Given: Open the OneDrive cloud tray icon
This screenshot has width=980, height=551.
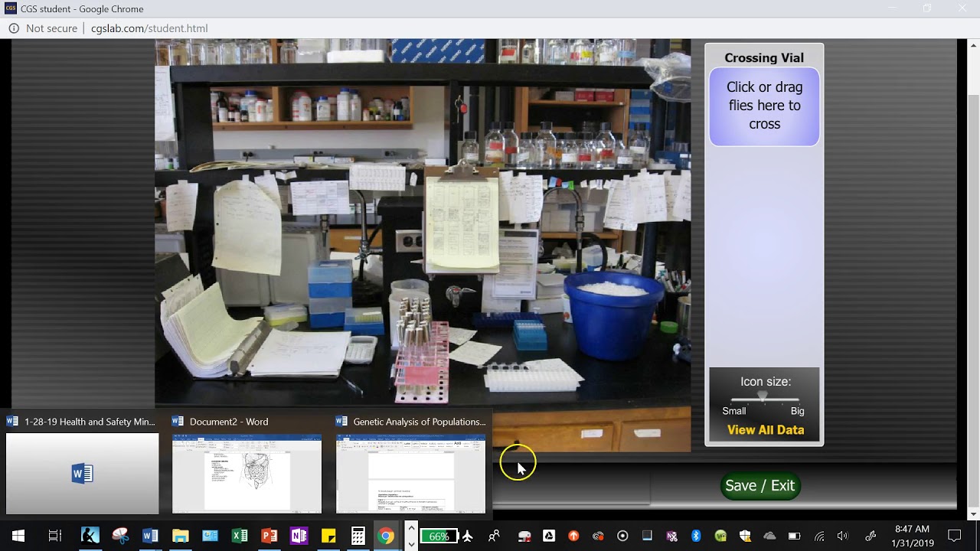Looking at the screenshot, I should pos(769,536).
